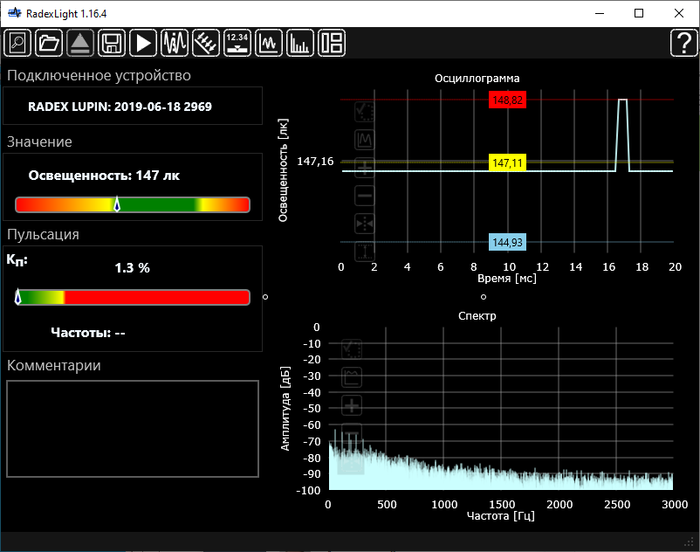
Task: Save data with floppy disk icon
Action: pyautogui.click(x=112, y=43)
